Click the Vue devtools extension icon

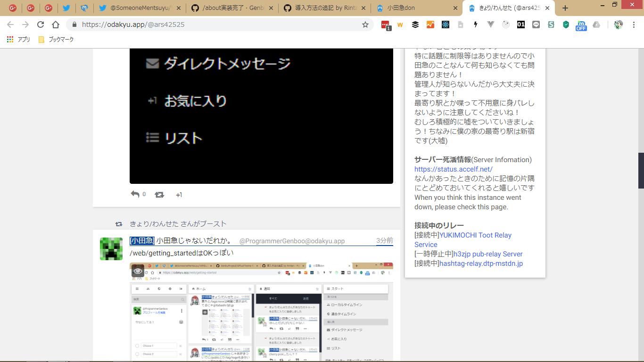491,25
